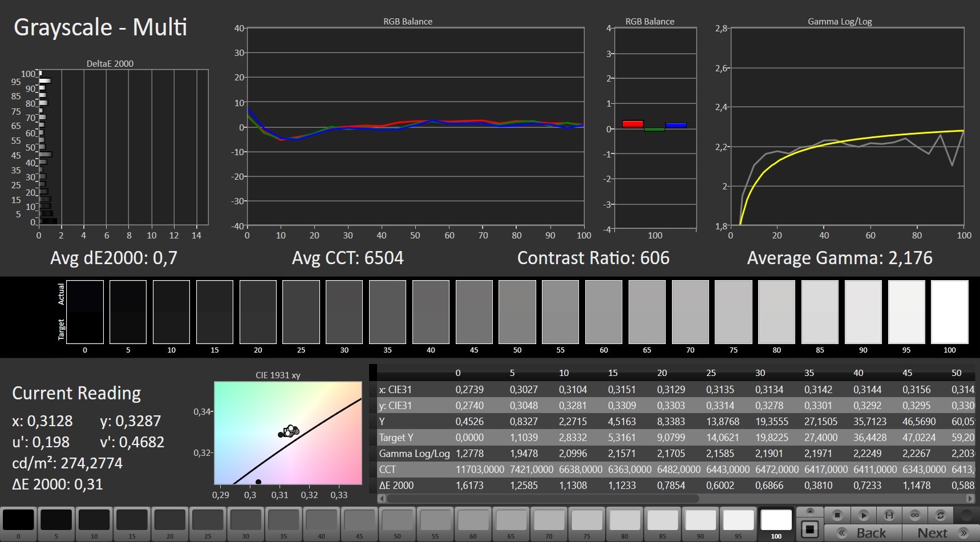This screenshot has height=542, width=980.
Task: Click the Contrast Ratio: 606 readout
Action: (593, 258)
